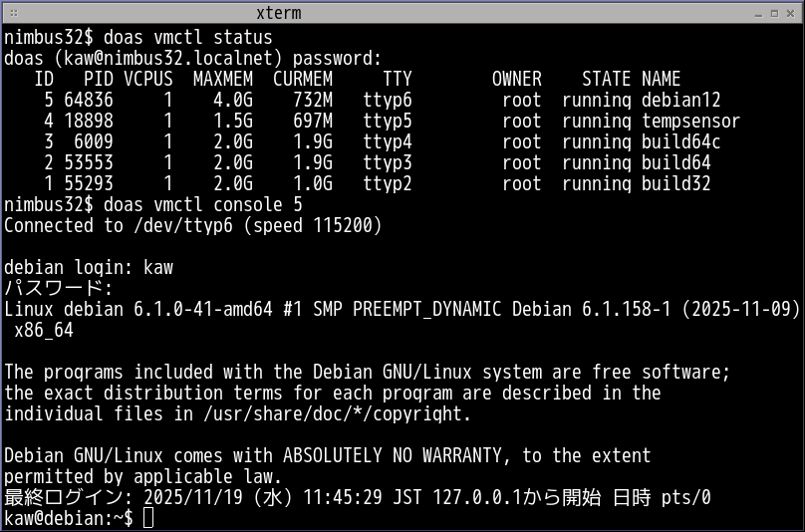Click the build32 VM name
Viewport: 805px width, 532px height.
pos(675,183)
